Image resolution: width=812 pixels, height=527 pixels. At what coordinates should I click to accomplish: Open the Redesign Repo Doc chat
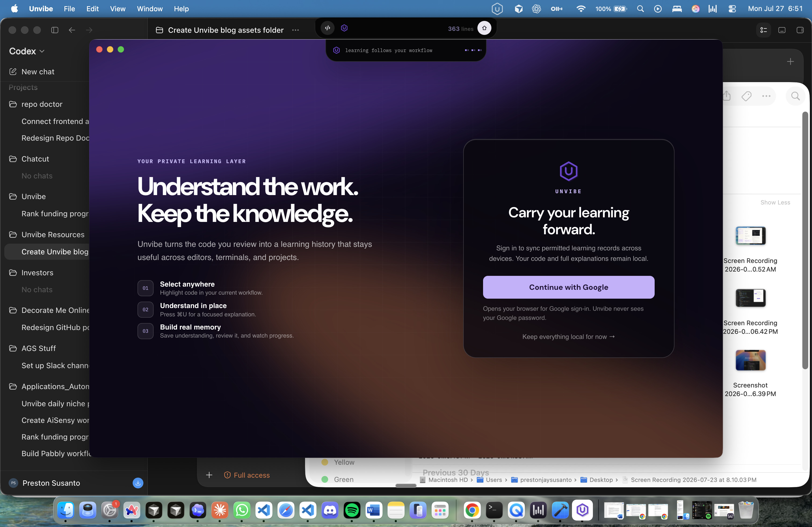55,138
